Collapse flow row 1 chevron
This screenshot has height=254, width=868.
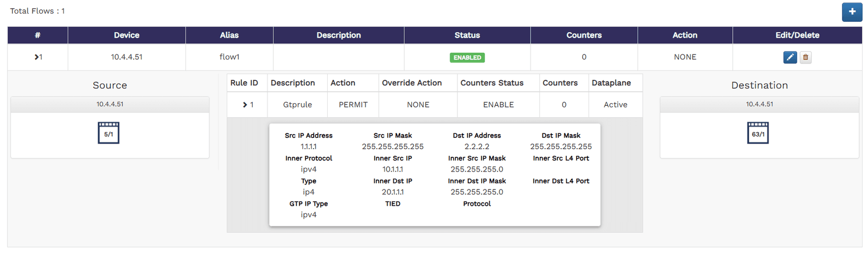tap(37, 57)
